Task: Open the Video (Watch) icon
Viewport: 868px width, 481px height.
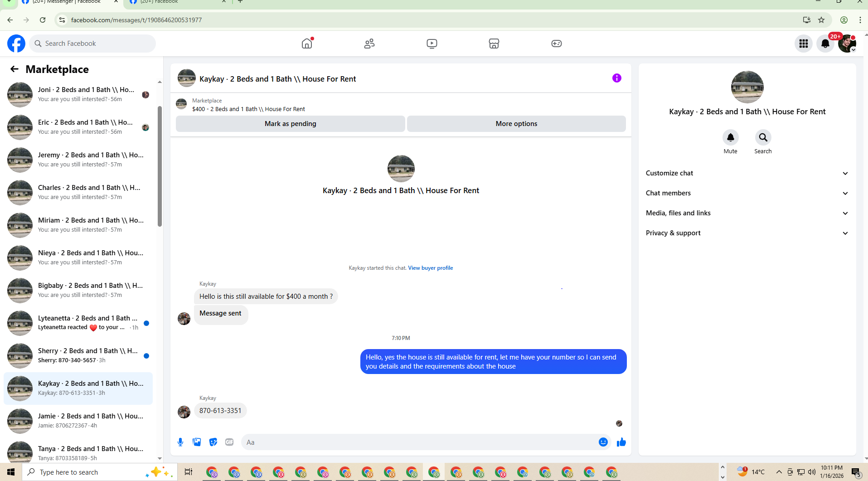Action: tap(432, 44)
